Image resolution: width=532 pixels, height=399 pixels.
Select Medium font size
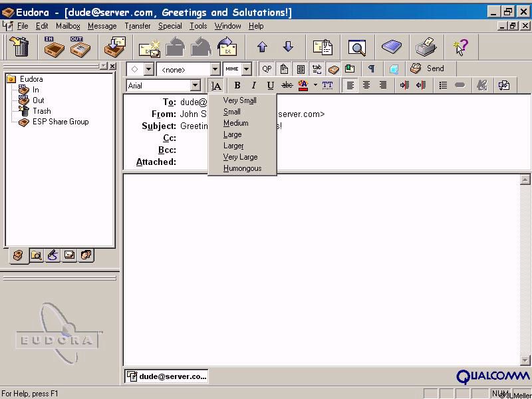pyautogui.click(x=236, y=123)
